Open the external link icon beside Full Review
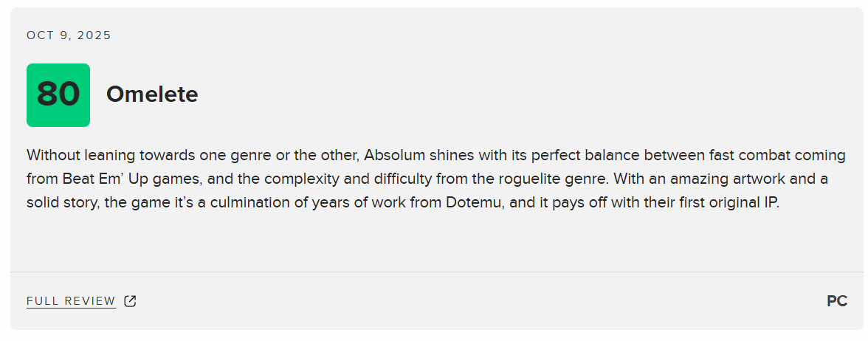 click(130, 301)
